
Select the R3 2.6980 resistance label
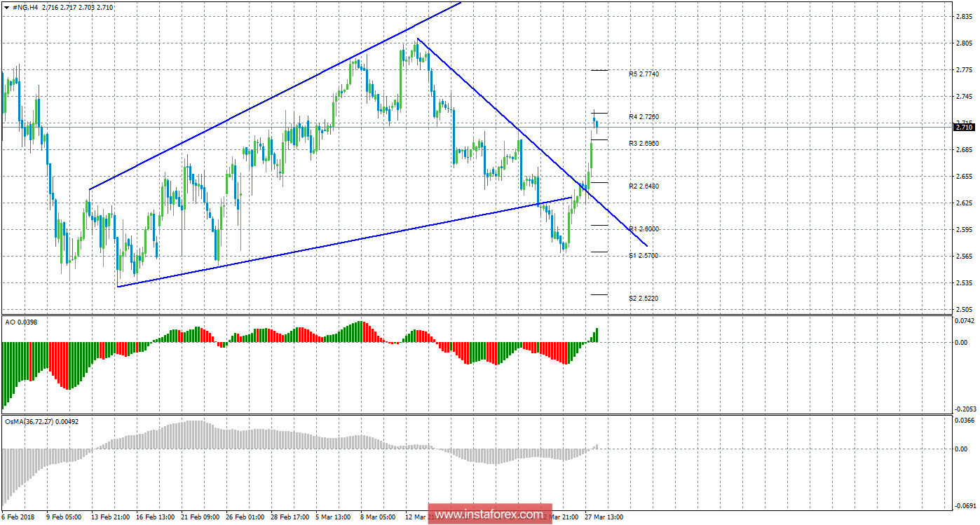point(644,143)
